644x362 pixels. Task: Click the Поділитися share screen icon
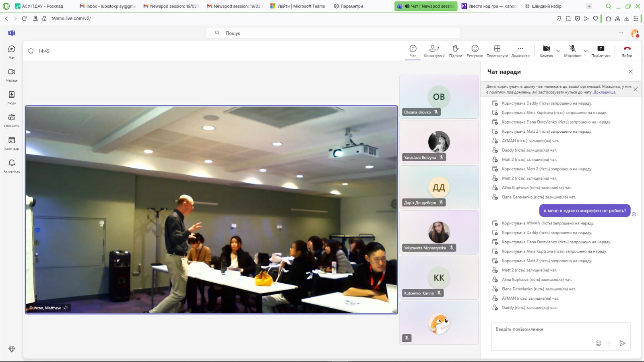[601, 51]
